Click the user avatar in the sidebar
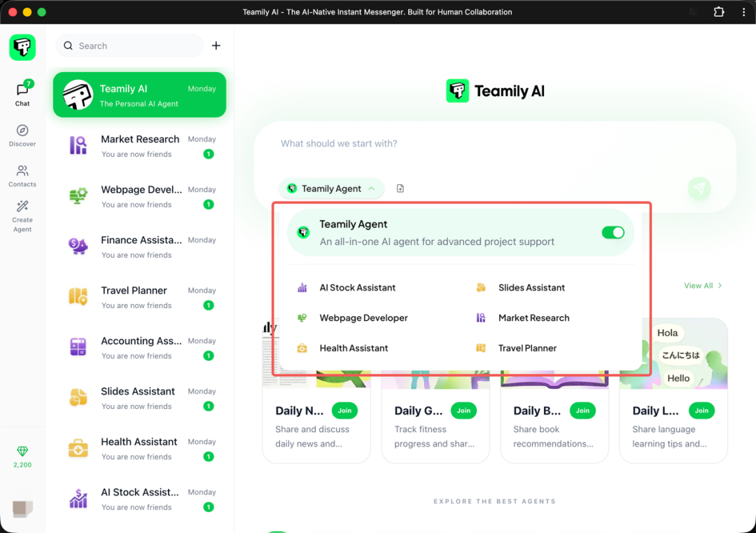The height and width of the screenshot is (533, 756). (22, 508)
